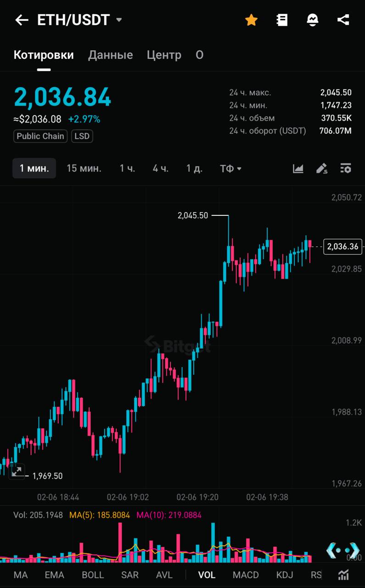The height and width of the screenshot is (588, 365).
Task: Open the chart type icon
Action: click(298, 169)
